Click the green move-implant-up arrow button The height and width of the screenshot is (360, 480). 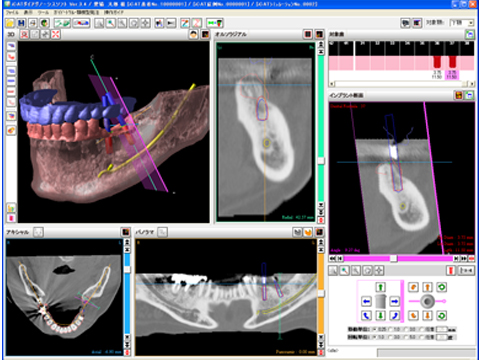pyautogui.click(x=380, y=287)
